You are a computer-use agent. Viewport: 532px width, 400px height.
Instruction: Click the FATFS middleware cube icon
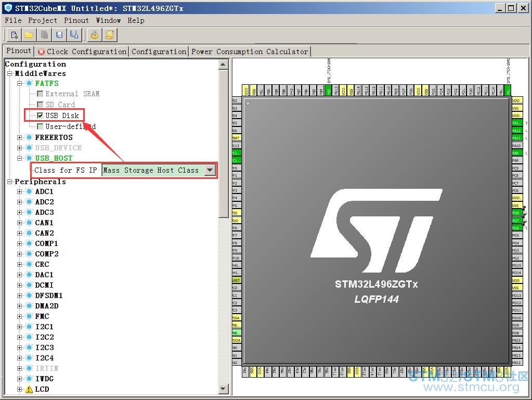(x=29, y=83)
